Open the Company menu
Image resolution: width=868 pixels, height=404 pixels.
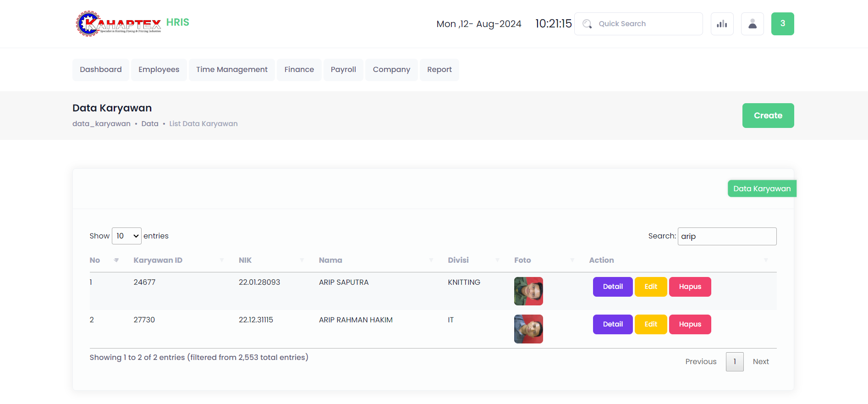point(391,70)
